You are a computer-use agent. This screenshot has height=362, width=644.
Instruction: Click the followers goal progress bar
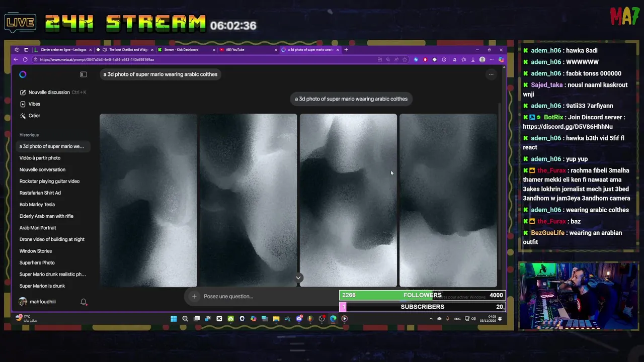[422, 295]
